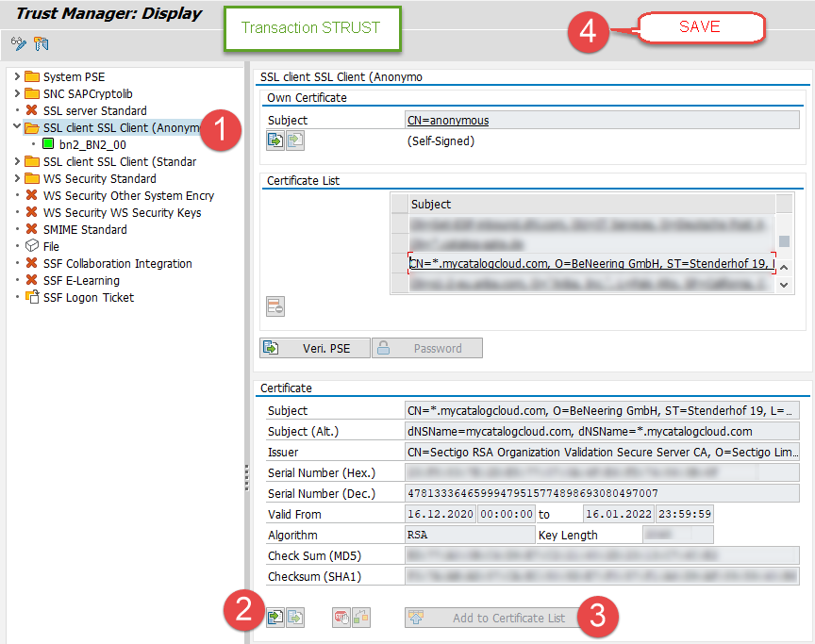The image size is (815, 644).
Task: Click the first icon under the Own Certificate subject
Action: pos(274,140)
